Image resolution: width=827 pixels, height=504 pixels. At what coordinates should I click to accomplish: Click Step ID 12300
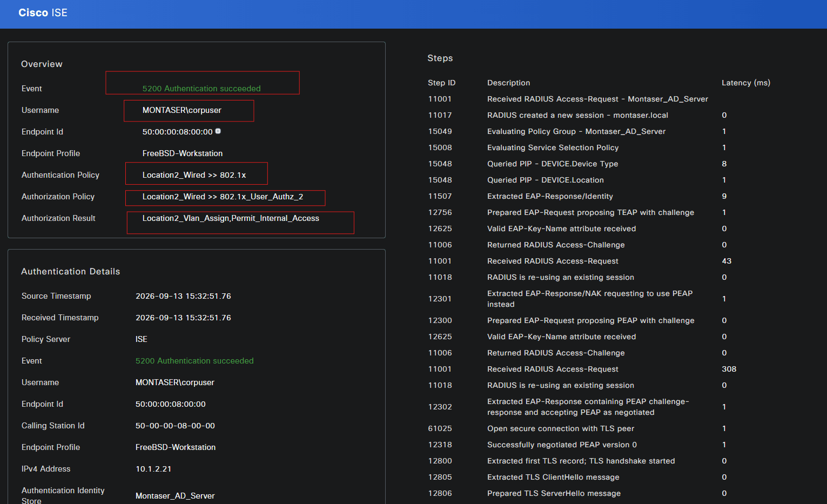click(440, 320)
